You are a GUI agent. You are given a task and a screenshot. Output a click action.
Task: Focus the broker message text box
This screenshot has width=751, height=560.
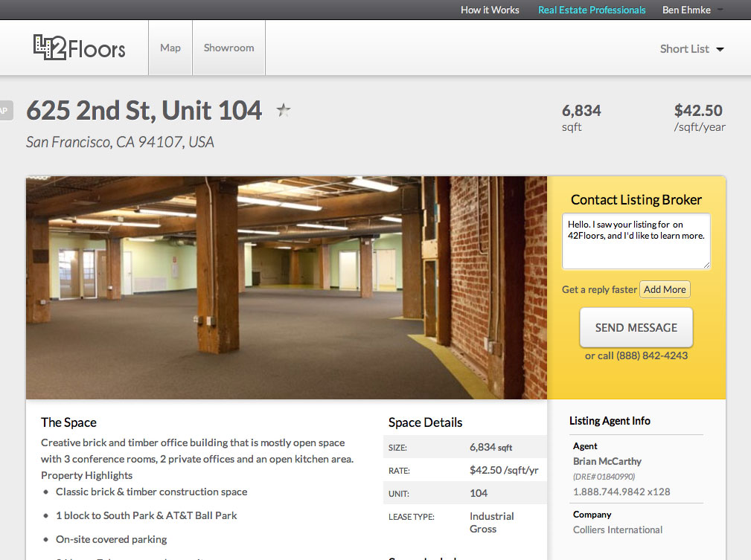coord(636,241)
